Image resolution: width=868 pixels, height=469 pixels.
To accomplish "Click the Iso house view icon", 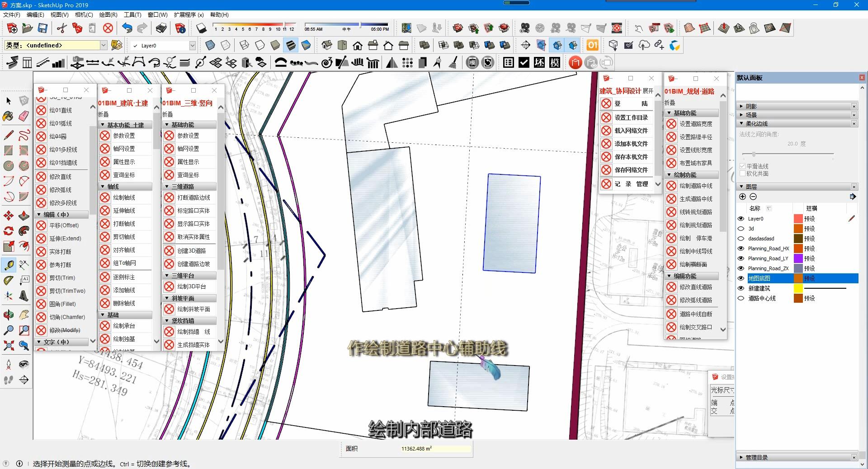I will click(327, 45).
